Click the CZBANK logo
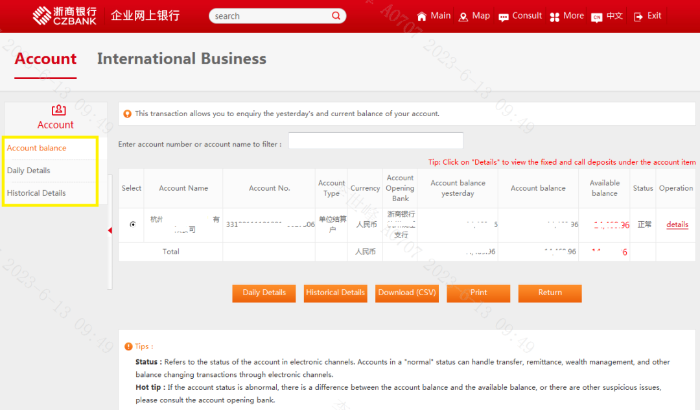This screenshot has height=410, width=700. pos(65,16)
